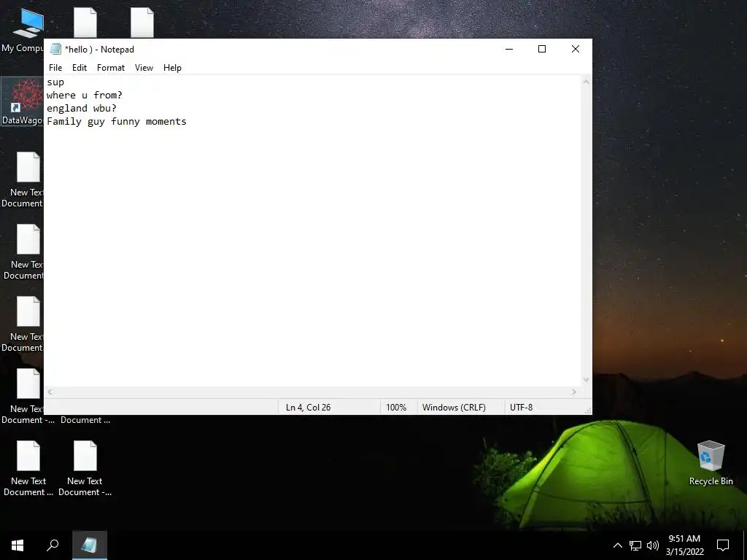Click 'UTF-8' encoding in status bar
747x560 pixels.
pyautogui.click(x=521, y=408)
